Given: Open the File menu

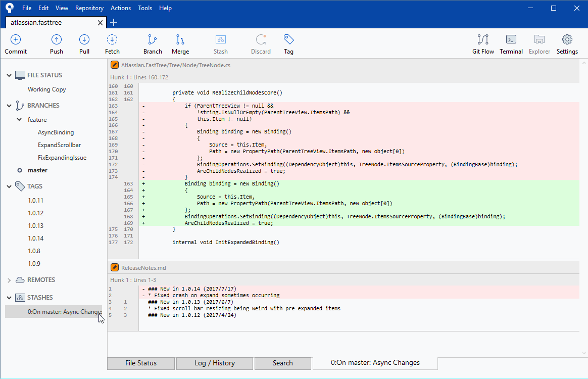Looking at the screenshot, I should tap(27, 8).
